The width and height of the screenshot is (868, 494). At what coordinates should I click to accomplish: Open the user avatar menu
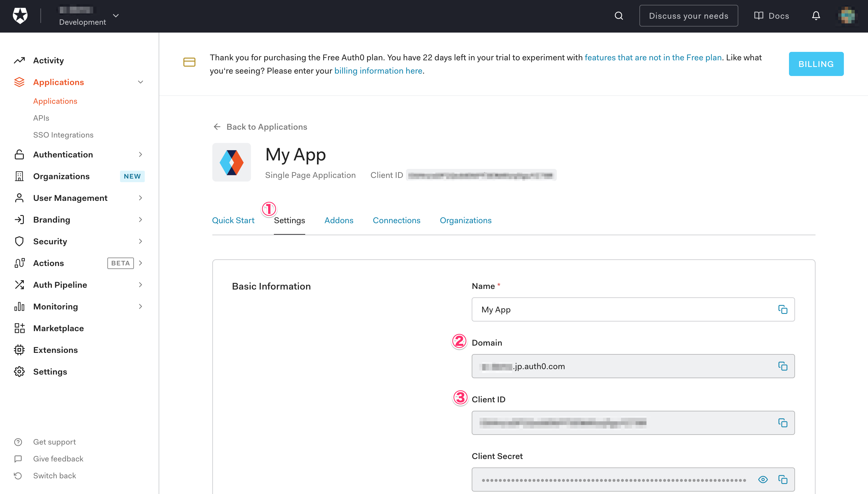pos(847,16)
